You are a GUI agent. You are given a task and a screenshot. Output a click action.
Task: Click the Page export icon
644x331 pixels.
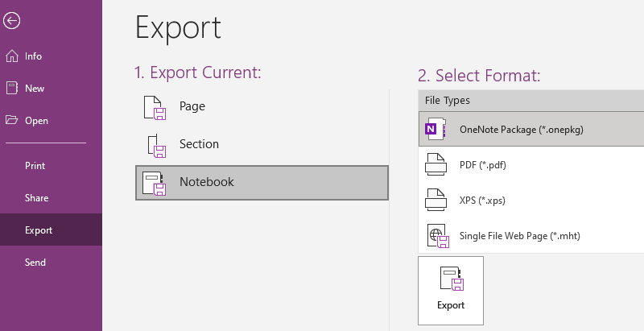[x=155, y=108]
